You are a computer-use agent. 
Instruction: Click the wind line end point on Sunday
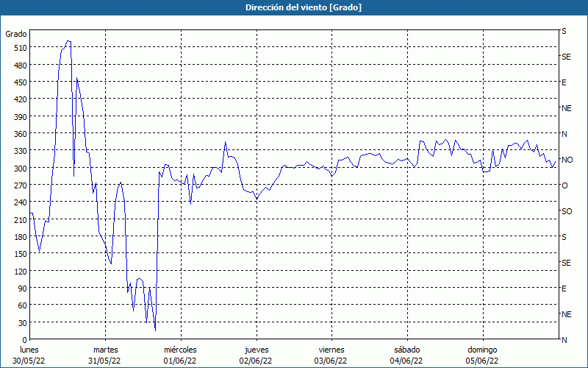(x=556, y=161)
